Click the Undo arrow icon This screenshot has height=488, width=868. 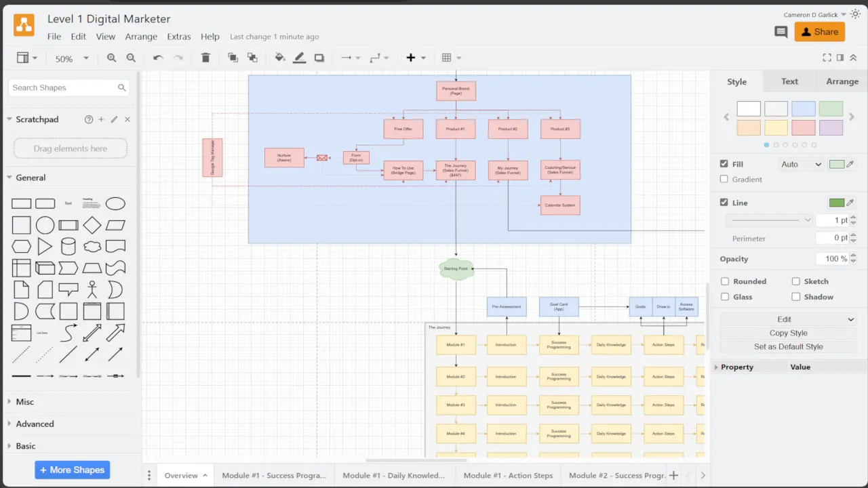[x=158, y=58]
